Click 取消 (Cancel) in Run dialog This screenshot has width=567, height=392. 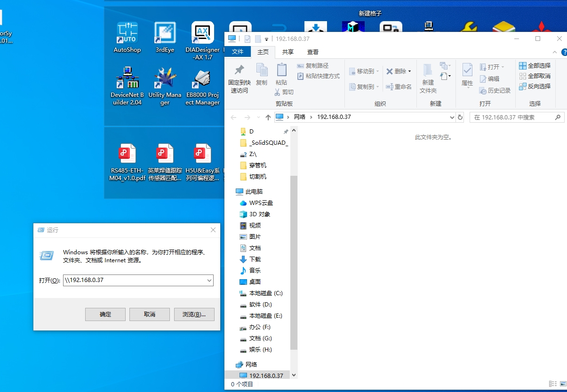click(x=150, y=314)
